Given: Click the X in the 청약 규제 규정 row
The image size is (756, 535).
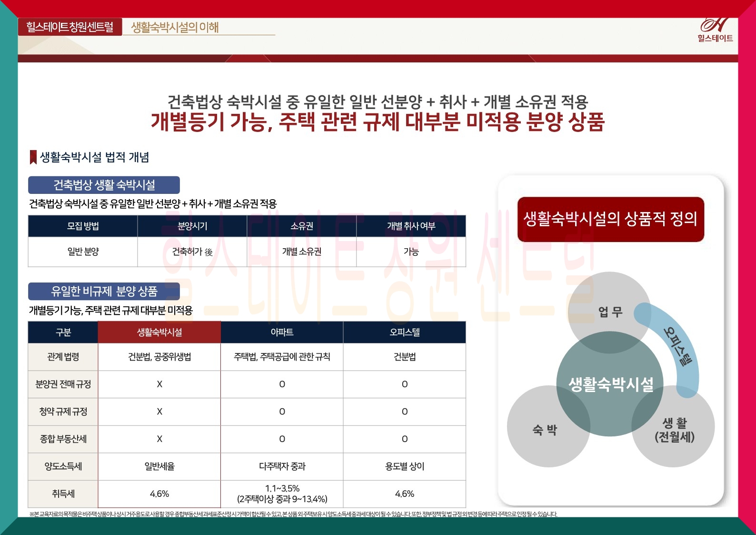Looking at the screenshot, I should point(159,412).
